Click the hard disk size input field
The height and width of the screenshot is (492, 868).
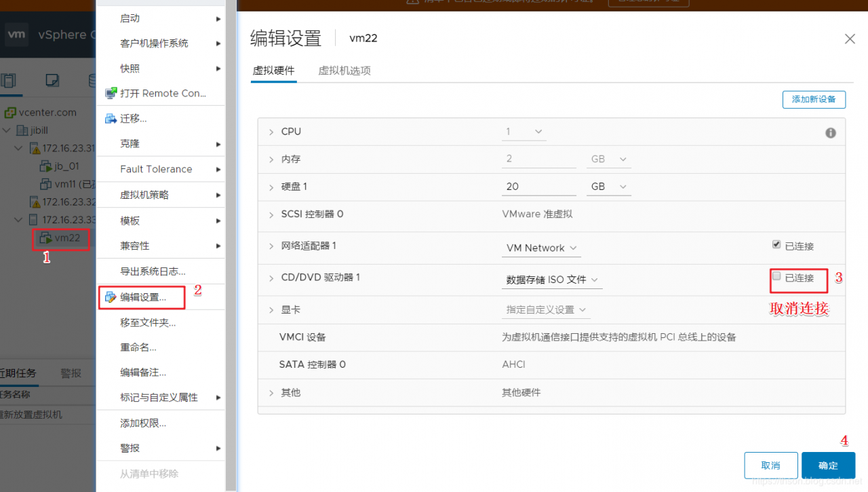(x=539, y=186)
